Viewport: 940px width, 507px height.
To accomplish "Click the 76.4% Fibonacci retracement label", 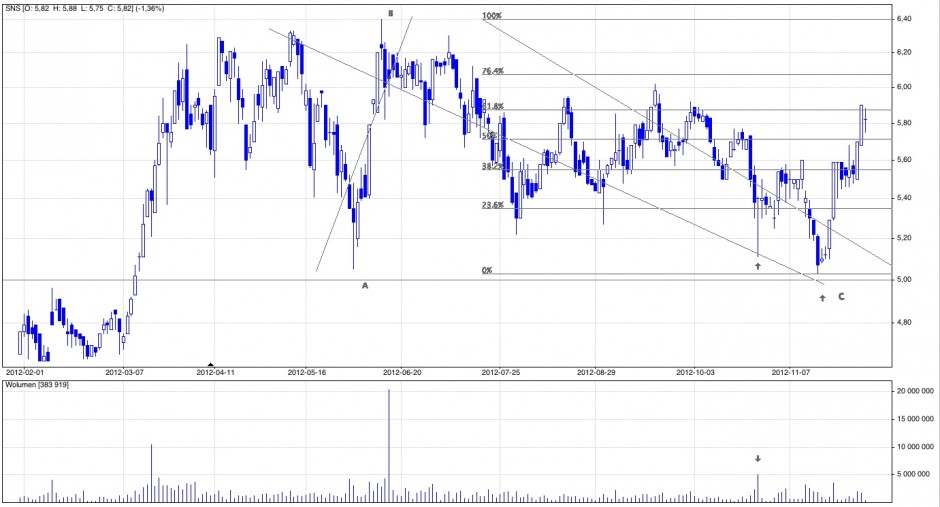I will pyautogui.click(x=493, y=71).
